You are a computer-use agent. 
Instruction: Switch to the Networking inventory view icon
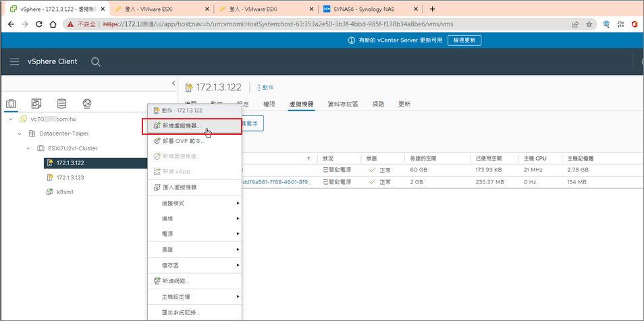(x=86, y=103)
